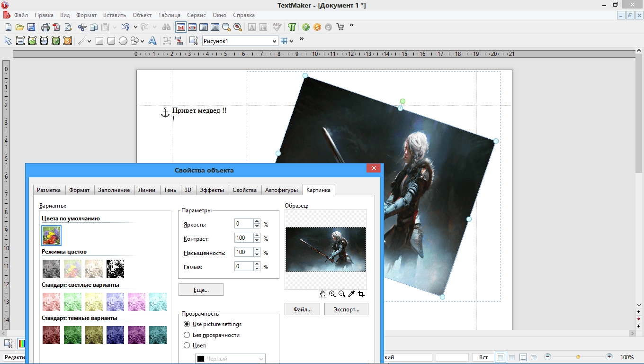This screenshot has height=364, width=644.
Task: Save the document with the floppy icon
Action: tap(31, 27)
